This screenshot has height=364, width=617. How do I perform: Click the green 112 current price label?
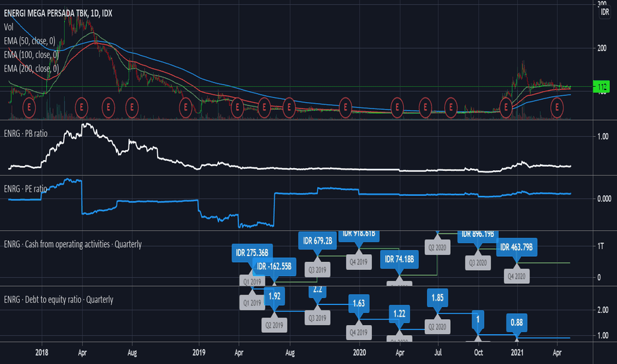coord(601,87)
